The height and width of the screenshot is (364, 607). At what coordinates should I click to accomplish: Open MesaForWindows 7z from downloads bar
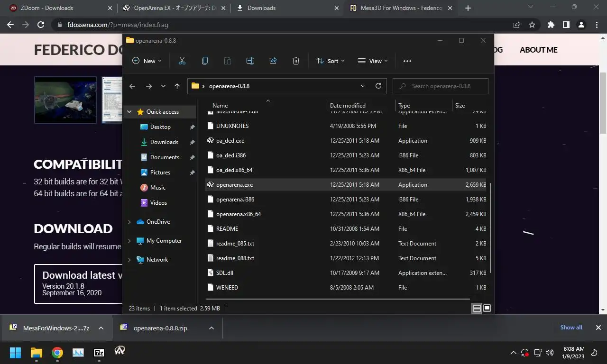pos(56,328)
